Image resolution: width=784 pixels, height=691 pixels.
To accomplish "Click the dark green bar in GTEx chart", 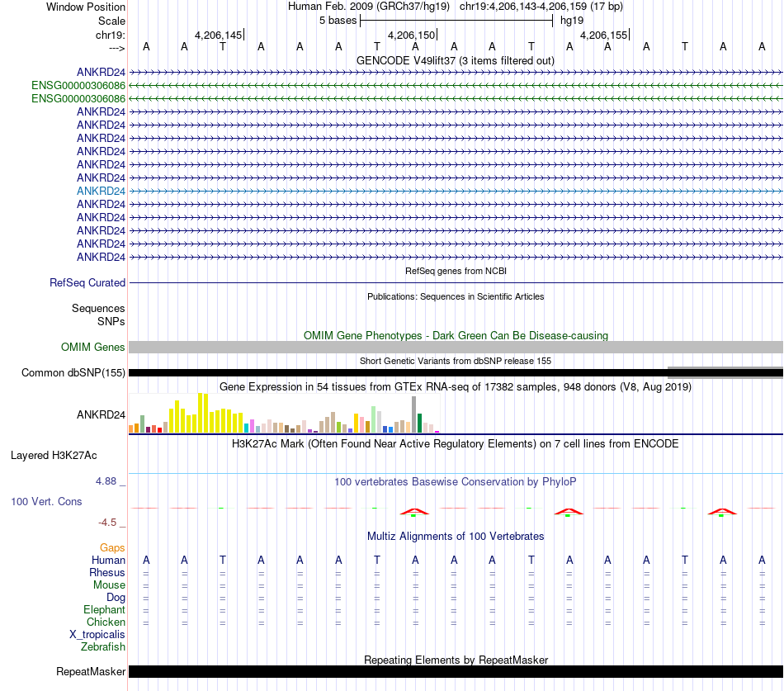I will click(419, 424).
